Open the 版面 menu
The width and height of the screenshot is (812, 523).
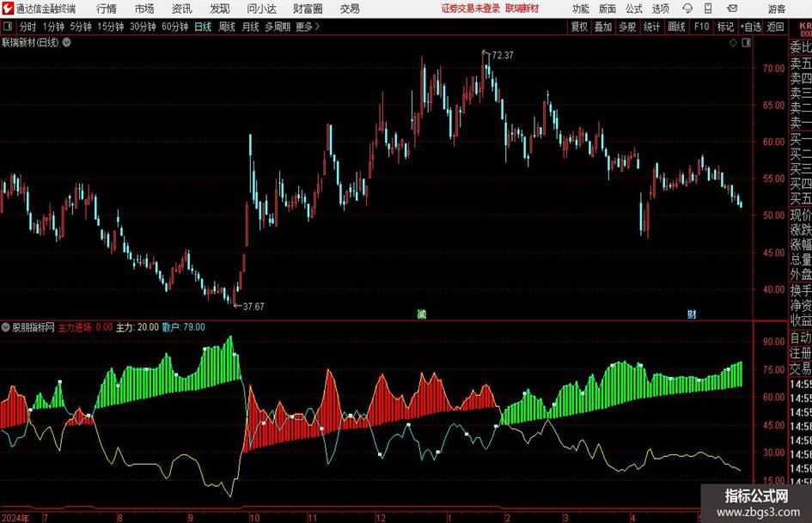pyautogui.click(x=607, y=9)
